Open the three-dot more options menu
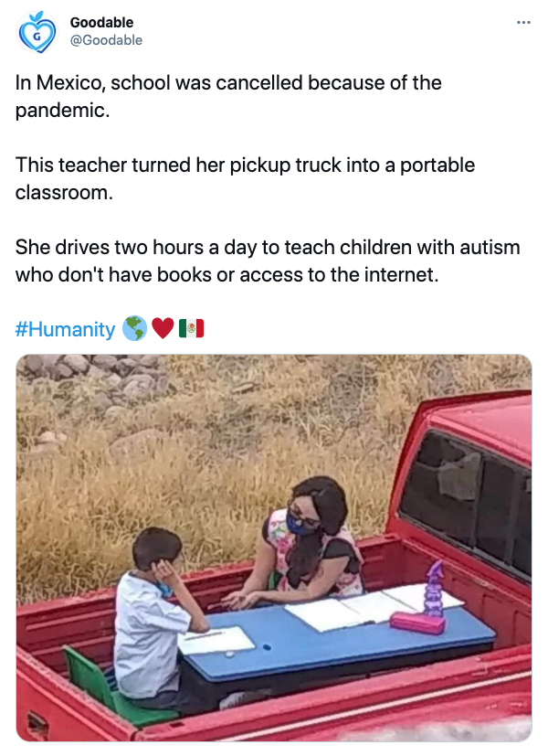Screen dimensions: 548x756 [x=523, y=22]
